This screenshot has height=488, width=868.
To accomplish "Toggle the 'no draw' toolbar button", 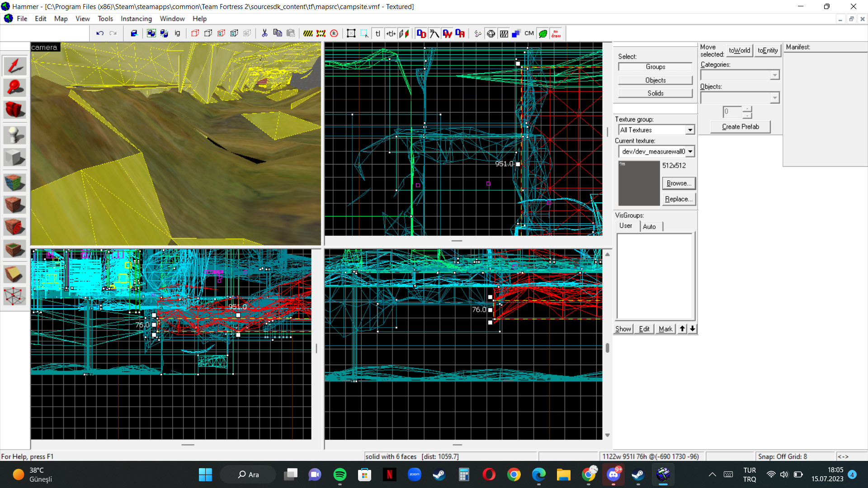I will [556, 33].
